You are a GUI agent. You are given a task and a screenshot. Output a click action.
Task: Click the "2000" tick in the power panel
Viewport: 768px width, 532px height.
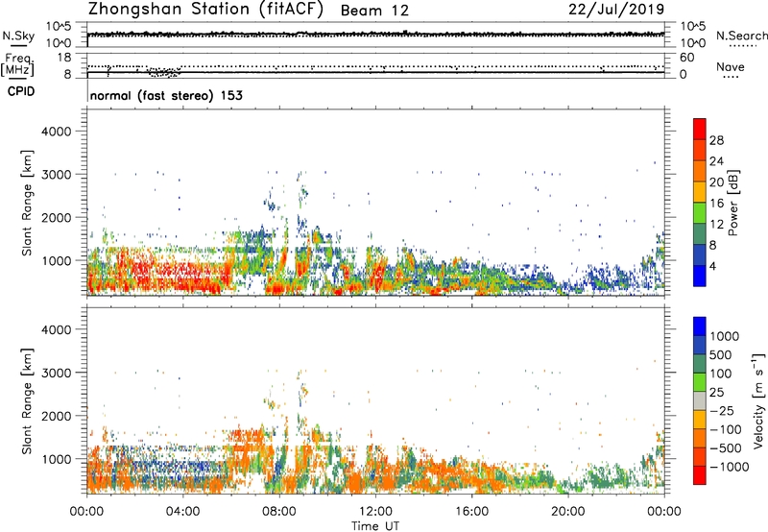coord(57,217)
